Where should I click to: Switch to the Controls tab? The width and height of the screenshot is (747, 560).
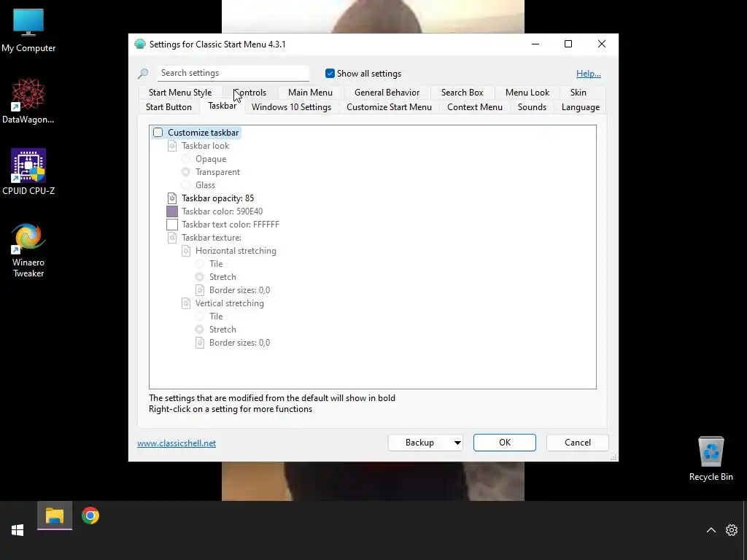[x=250, y=93]
